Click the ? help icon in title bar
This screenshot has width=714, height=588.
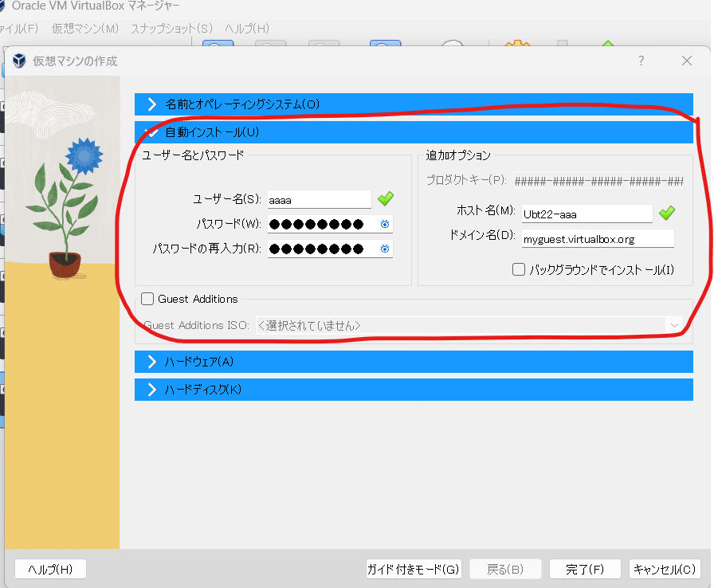coord(641,61)
